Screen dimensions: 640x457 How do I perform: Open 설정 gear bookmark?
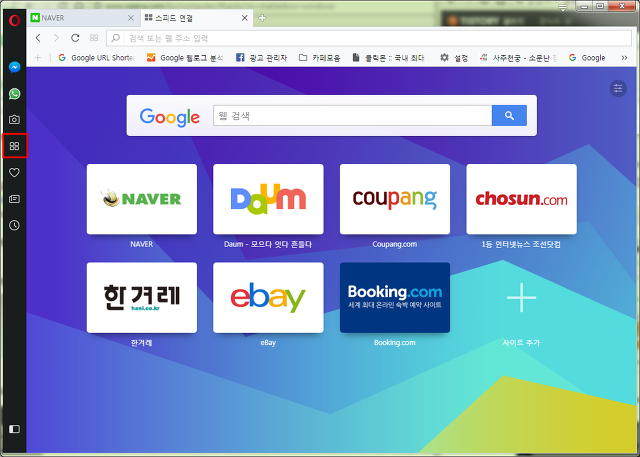pyautogui.click(x=454, y=58)
